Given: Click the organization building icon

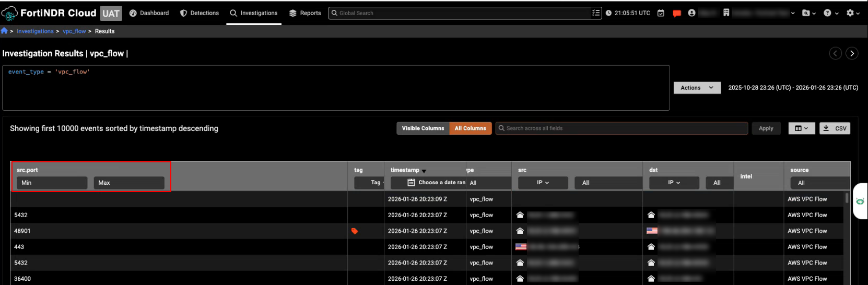Looking at the screenshot, I should [726, 13].
